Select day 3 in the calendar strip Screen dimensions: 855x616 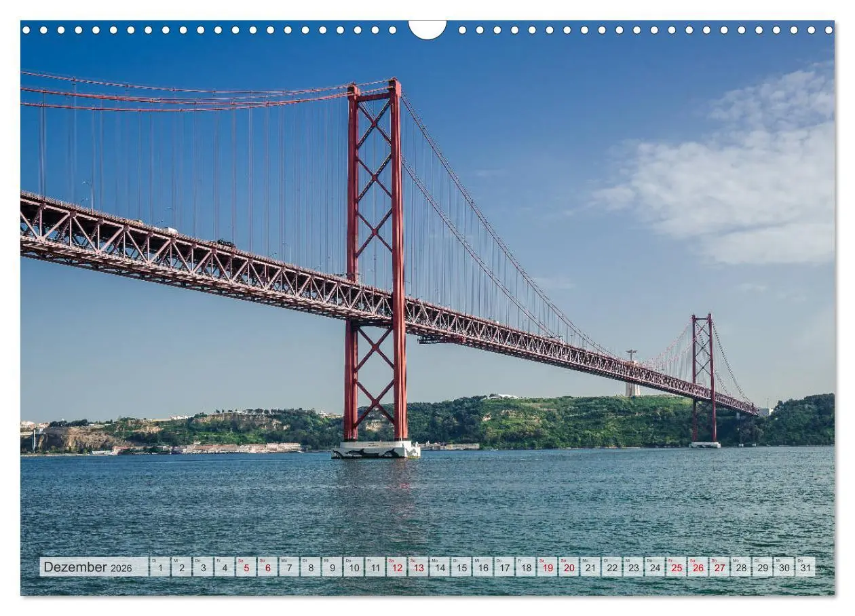tap(203, 567)
